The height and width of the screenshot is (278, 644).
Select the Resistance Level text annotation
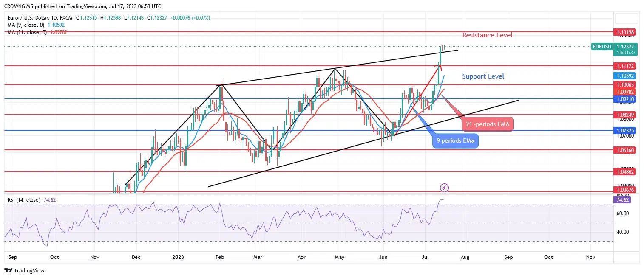coord(488,35)
